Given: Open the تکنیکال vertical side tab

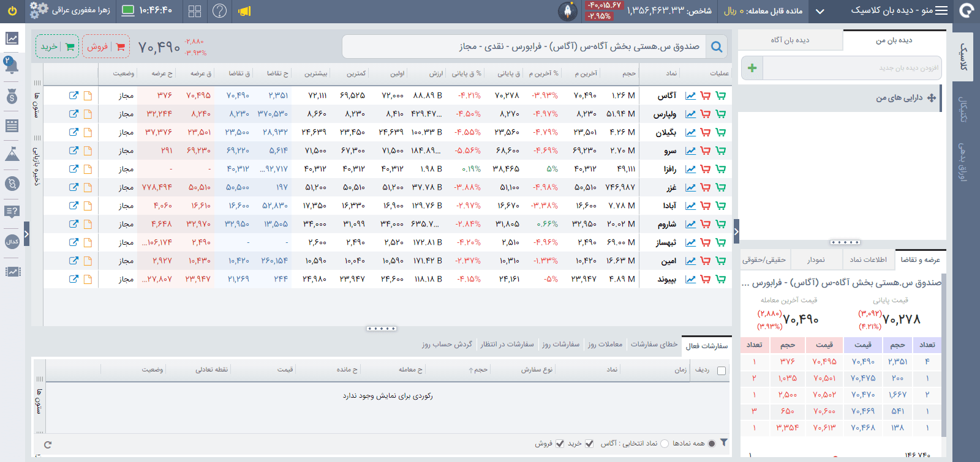Looking at the screenshot, I should coord(963,109).
